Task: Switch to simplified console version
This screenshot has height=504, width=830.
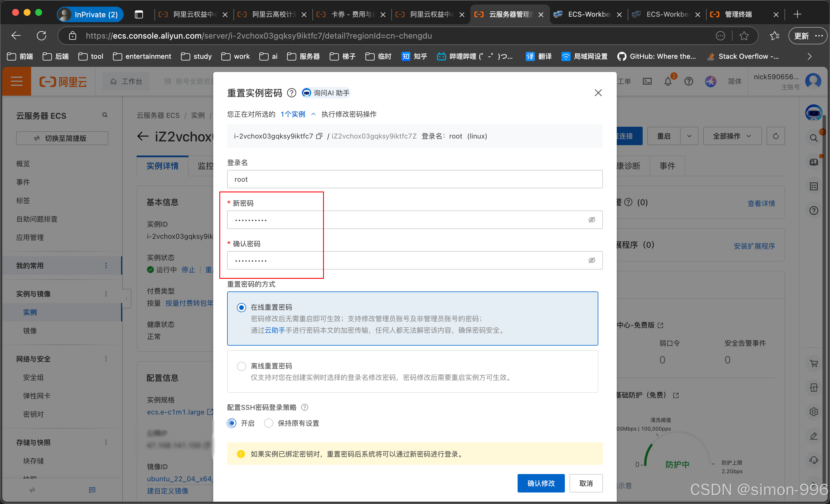Action: 62,138
